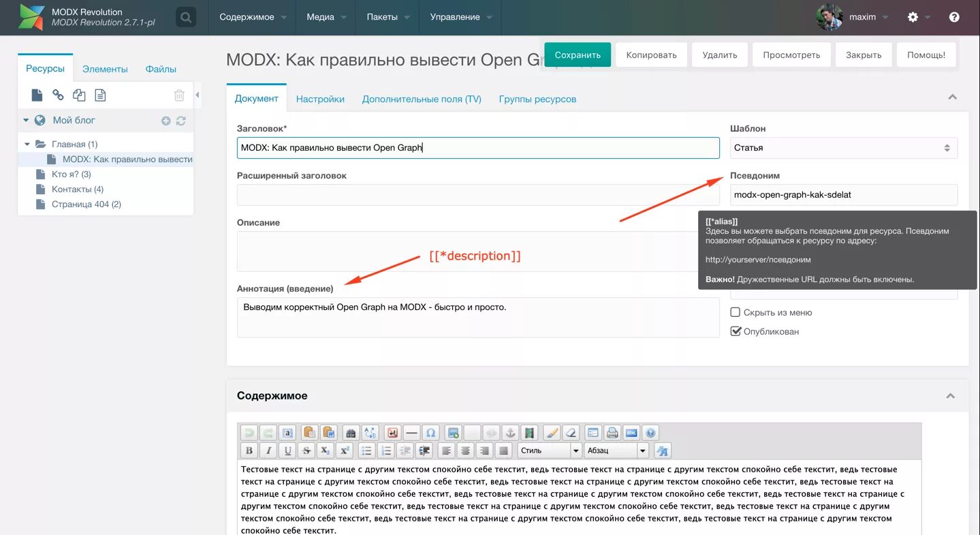Viewport: 980px width, 535px height.
Task: Insert a bulleted list in the editor
Action: point(367,450)
